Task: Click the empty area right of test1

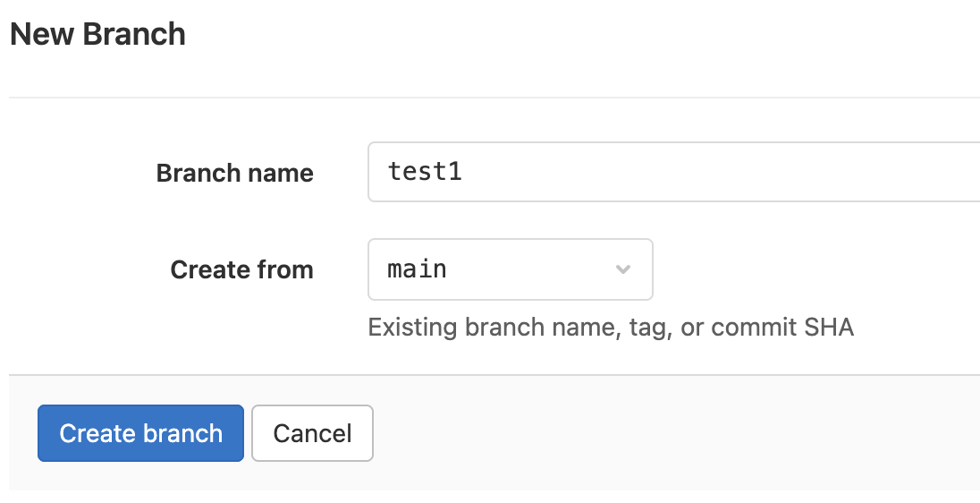Action: pos(715,172)
